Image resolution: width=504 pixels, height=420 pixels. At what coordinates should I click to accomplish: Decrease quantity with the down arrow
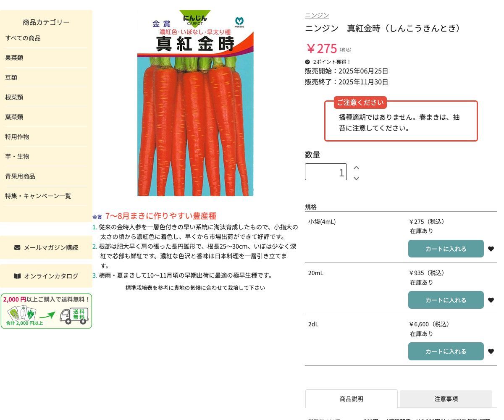(356, 178)
